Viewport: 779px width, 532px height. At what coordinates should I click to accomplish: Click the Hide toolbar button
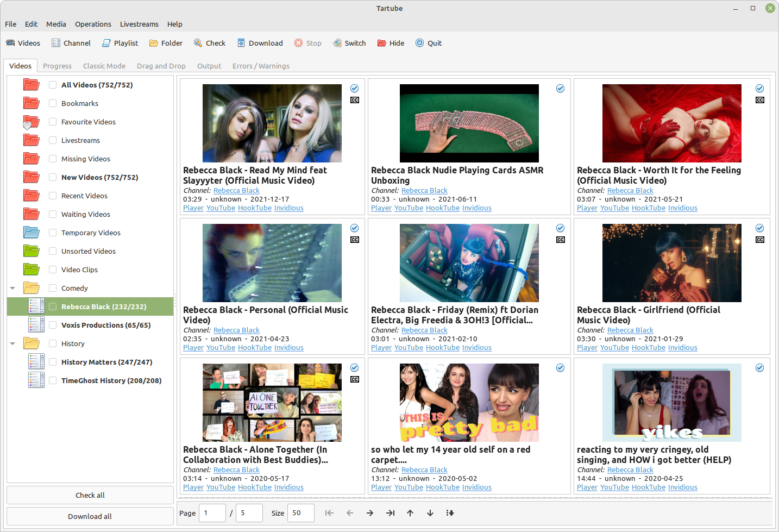coord(391,43)
